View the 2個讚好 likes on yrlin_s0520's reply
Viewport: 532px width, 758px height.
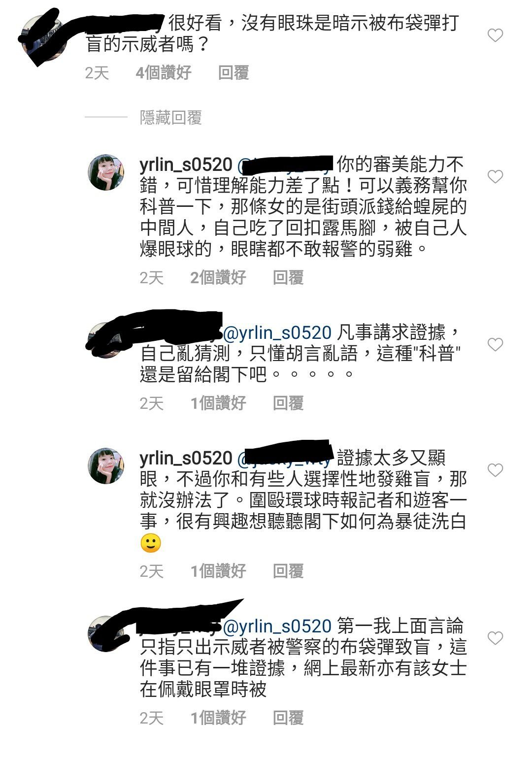pos(218,278)
